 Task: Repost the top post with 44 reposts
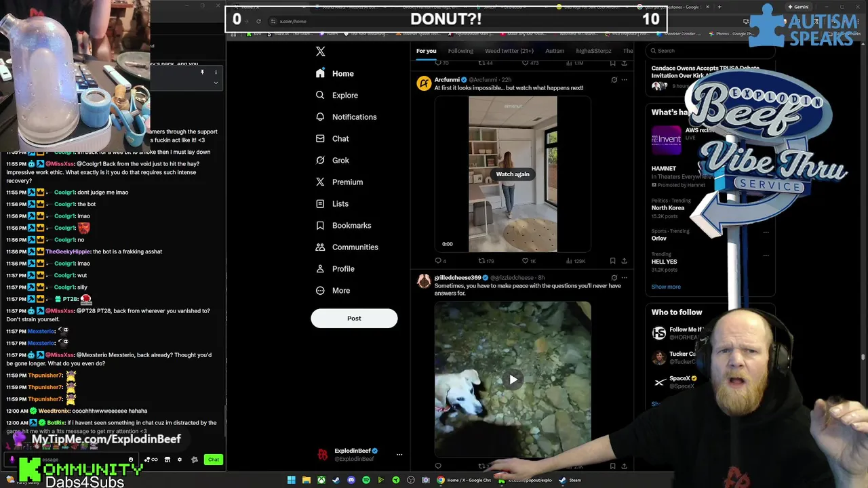[486, 63]
